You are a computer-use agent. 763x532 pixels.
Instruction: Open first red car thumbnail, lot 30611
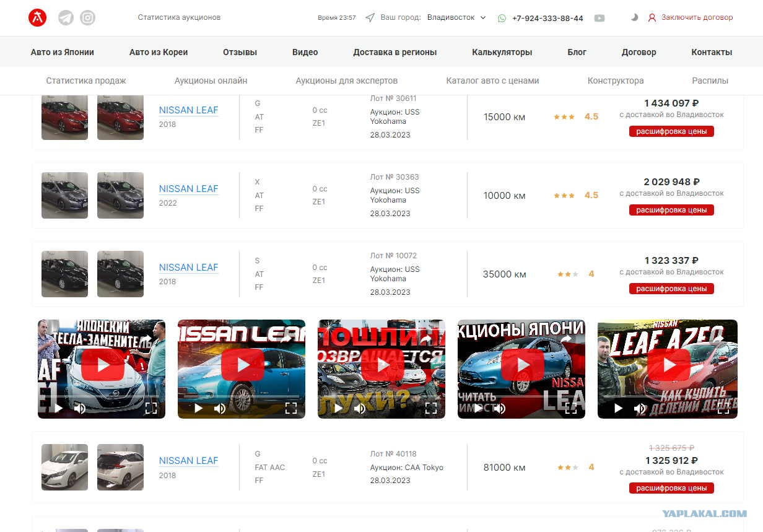64,118
